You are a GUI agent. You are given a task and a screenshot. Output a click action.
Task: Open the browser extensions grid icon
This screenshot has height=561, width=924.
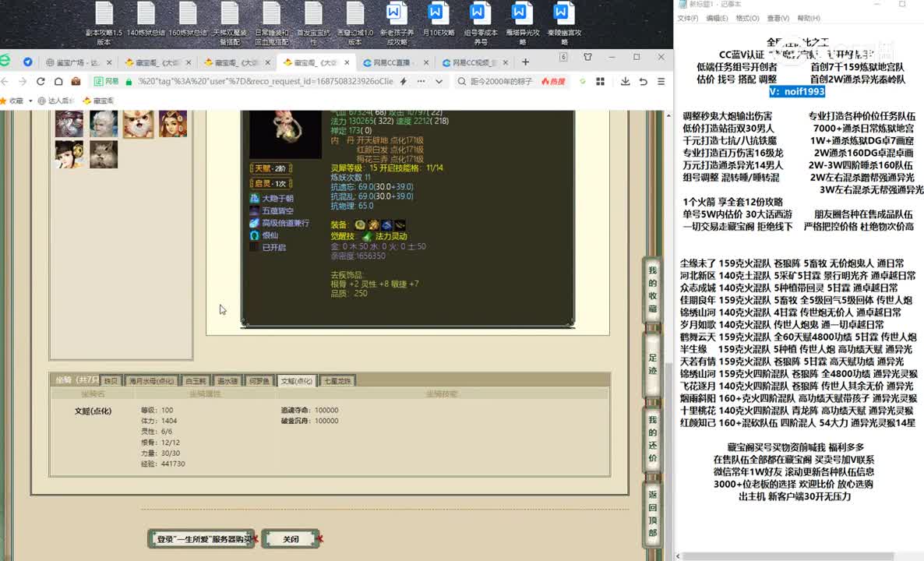(601, 81)
